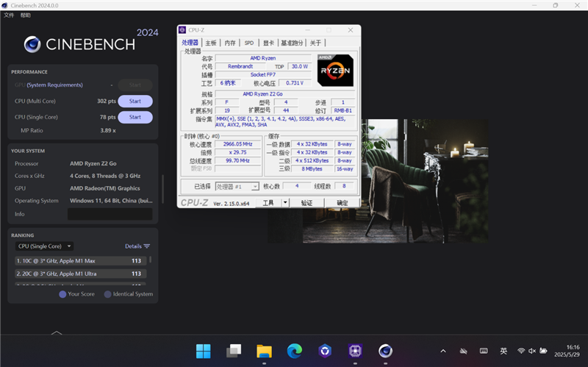Switch to the 内存 tab in CPU-Z

(x=230, y=43)
